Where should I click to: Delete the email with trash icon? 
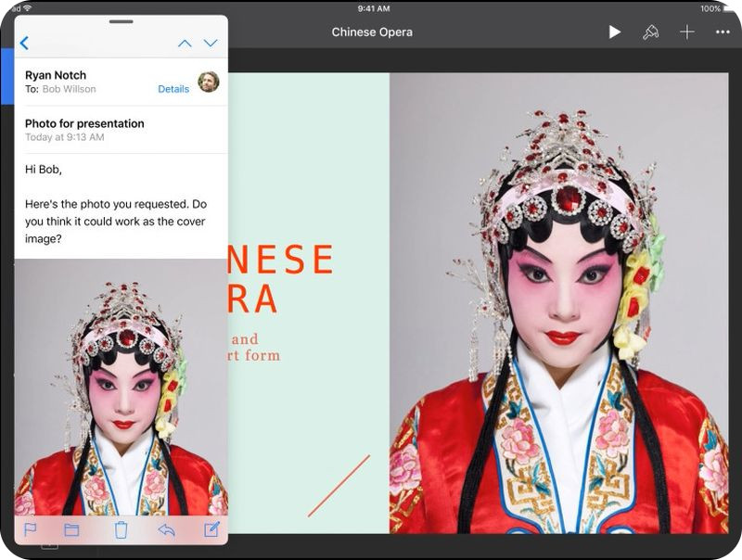click(x=121, y=530)
